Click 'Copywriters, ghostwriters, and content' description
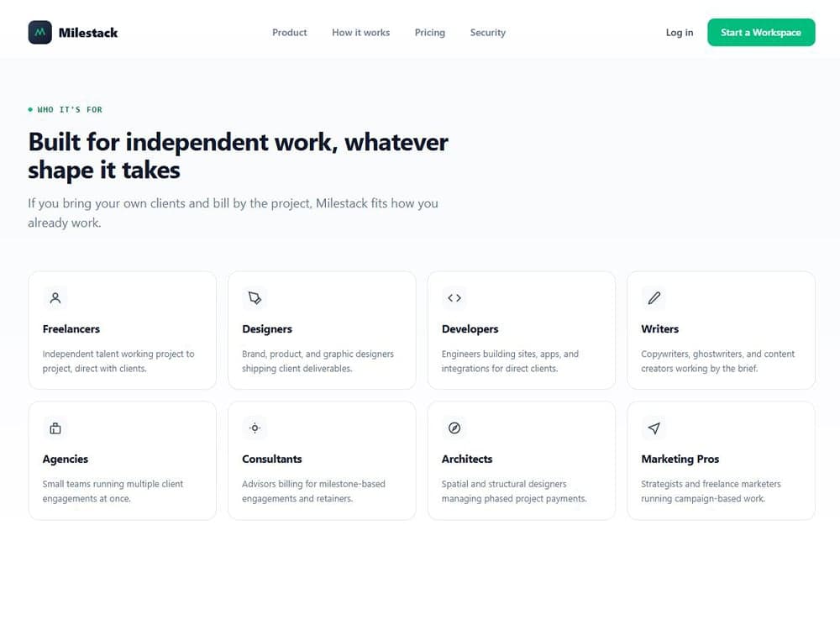This screenshot has width=840, height=630. coord(718,361)
